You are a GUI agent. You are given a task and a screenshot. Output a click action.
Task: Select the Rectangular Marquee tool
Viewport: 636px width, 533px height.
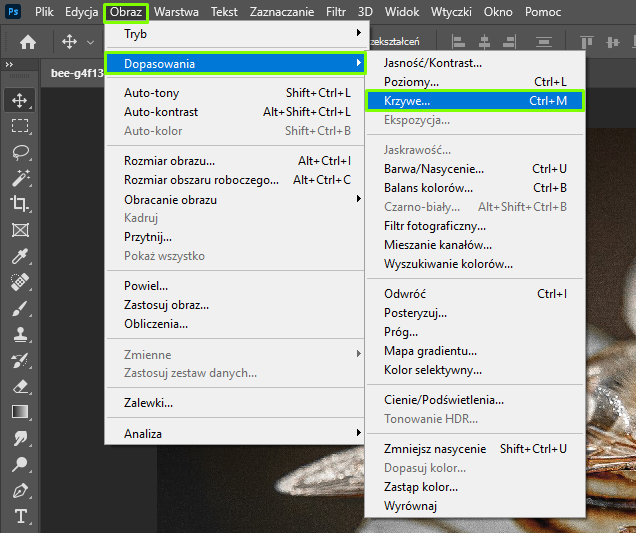pyautogui.click(x=20, y=126)
